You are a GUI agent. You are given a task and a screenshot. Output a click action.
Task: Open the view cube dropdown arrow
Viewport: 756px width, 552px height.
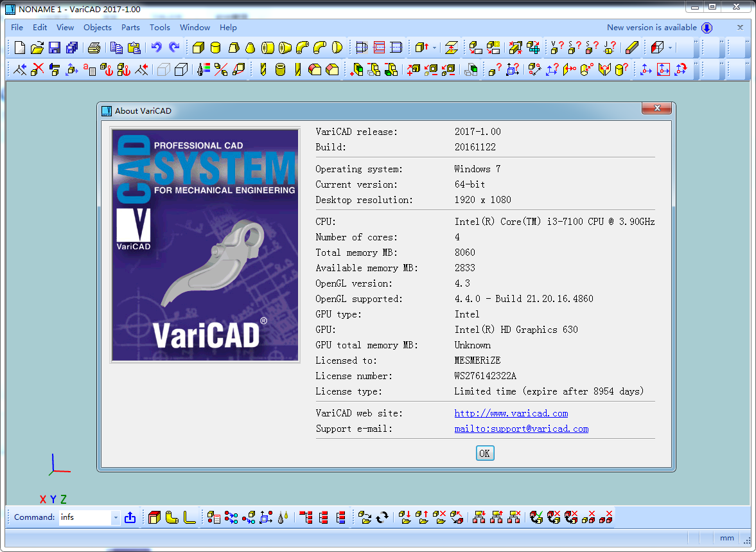pos(671,48)
